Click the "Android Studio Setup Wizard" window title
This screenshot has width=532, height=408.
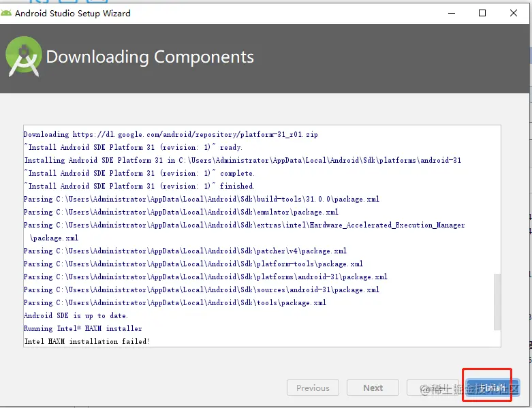click(73, 13)
